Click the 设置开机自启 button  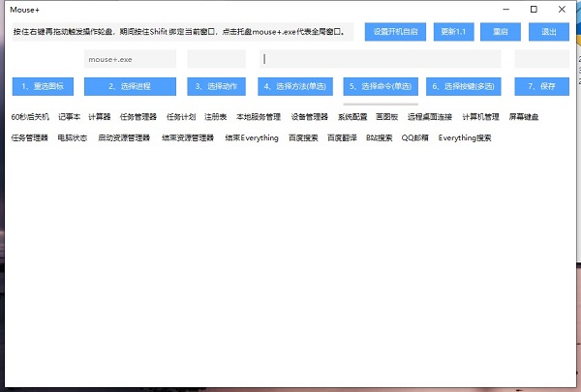(395, 32)
